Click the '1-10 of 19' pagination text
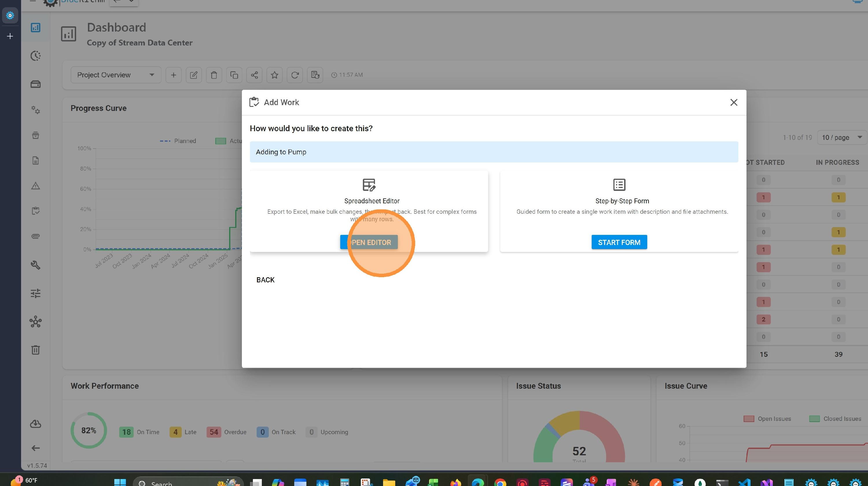Screen dimensions: 868x486 coord(797,137)
